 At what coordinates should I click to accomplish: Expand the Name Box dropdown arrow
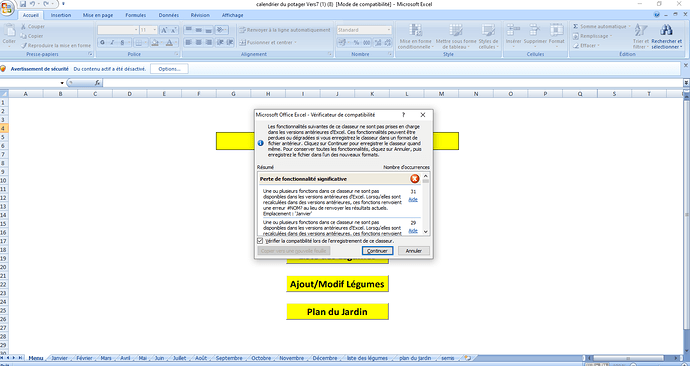pos(62,83)
